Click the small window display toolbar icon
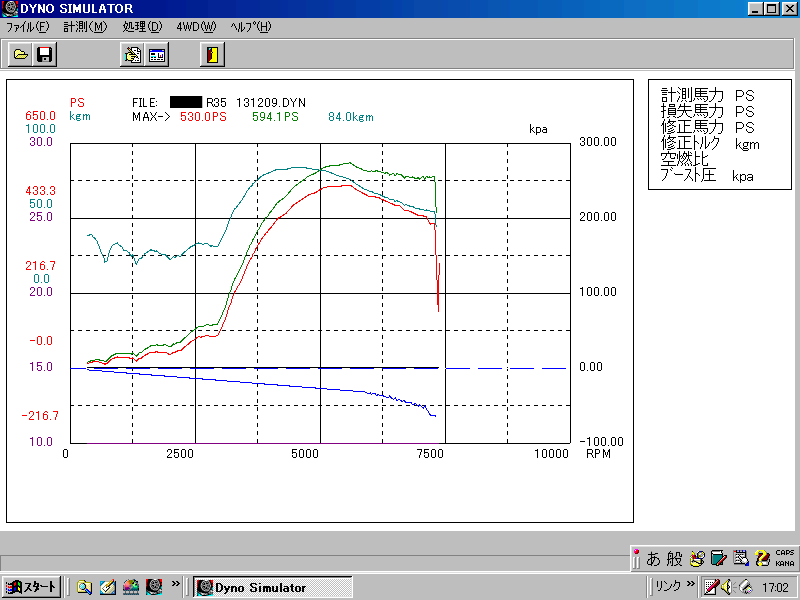Image resolution: width=800 pixels, height=600 pixels. [157, 55]
